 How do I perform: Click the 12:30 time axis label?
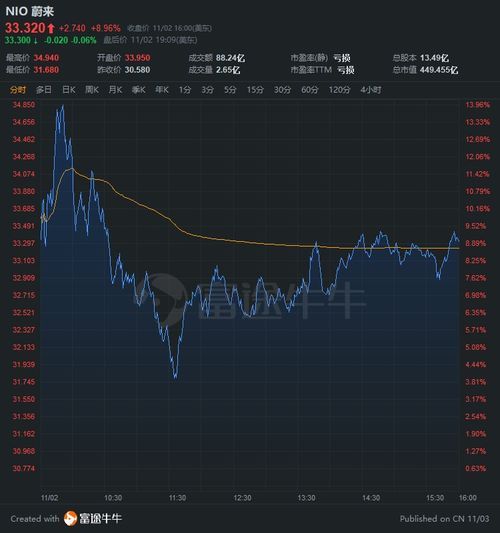pos(242,498)
